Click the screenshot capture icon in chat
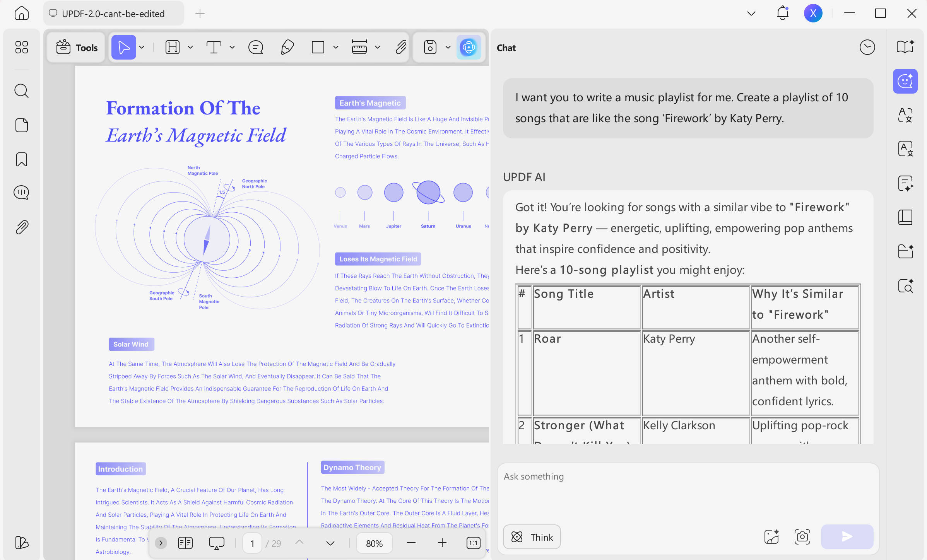927x560 pixels. [802, 537]
